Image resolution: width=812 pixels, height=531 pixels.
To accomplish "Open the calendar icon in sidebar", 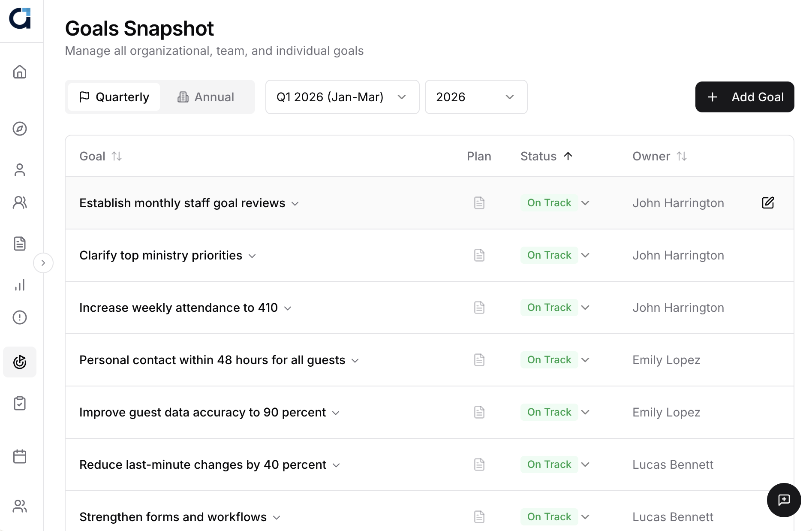I will (x=20, y=456).
